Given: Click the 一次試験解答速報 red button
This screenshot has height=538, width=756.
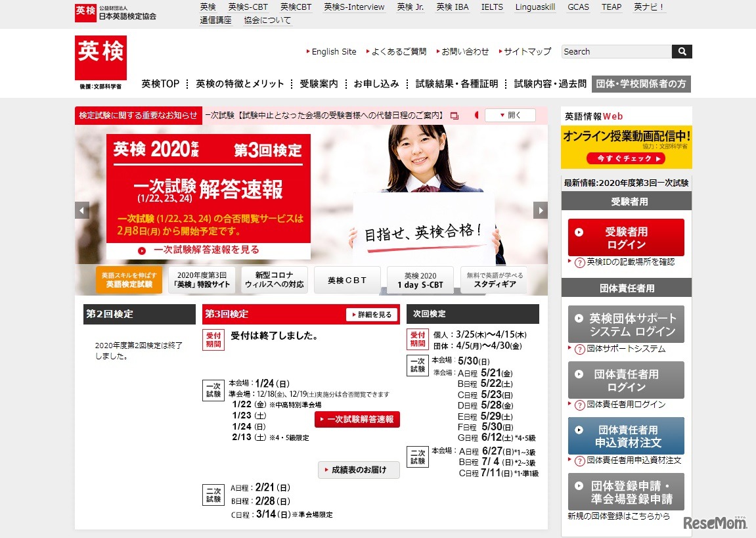Looking at the screenshot, I should pyautogui.click(x=357, y=419).
